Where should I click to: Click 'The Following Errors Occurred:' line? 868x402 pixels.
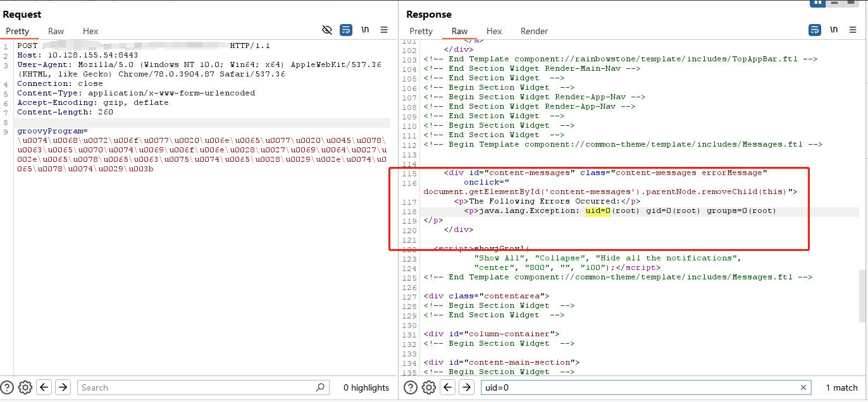tap(547, 201)
